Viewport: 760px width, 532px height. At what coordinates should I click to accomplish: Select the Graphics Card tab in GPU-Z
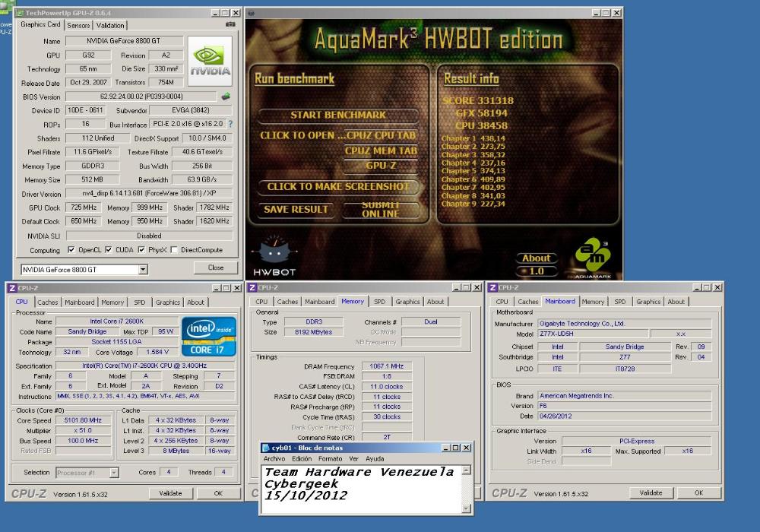[x=40, y=24]
